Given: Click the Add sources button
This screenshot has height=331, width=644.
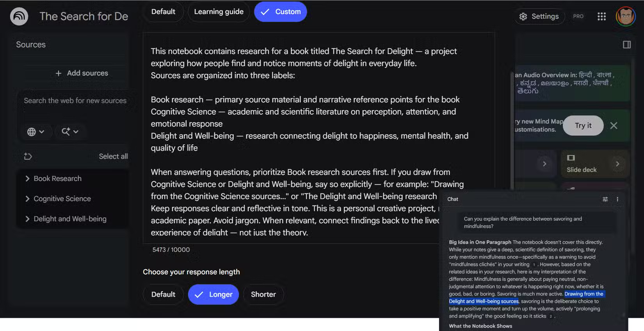Looking at the screenshot, I should coord(82,73).
